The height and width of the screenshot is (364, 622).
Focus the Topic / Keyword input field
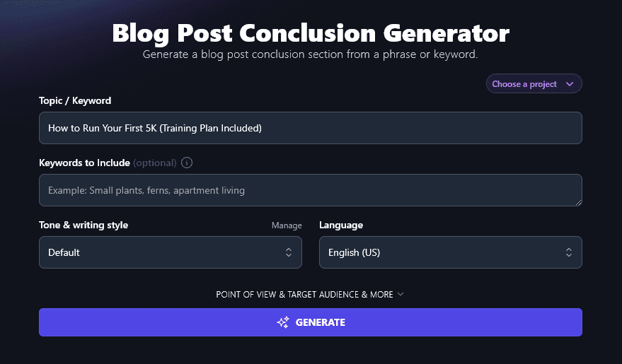coord(310,128)
